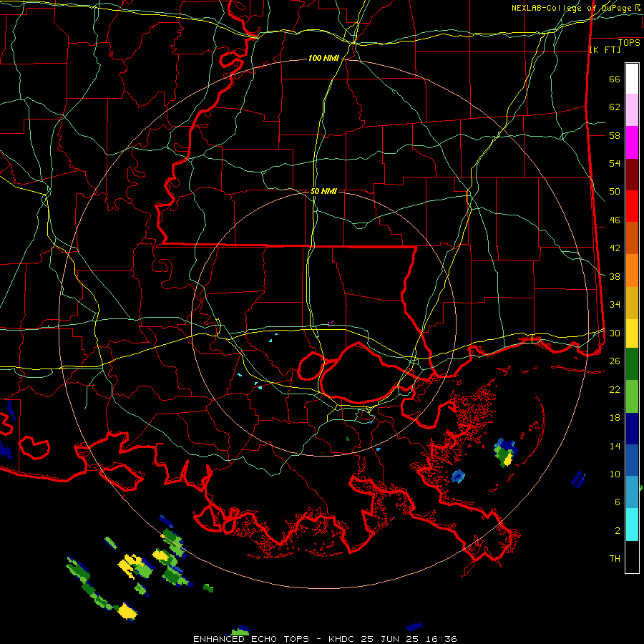Click the black TH legend swatch
Image resolution: width=644 pixels, height=644 pixels.
click(632, 557)
